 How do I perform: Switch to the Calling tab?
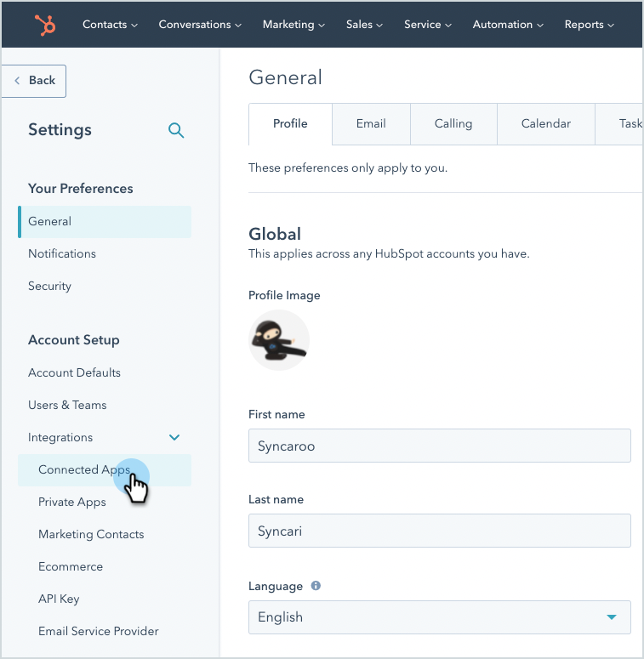[453, 123]
